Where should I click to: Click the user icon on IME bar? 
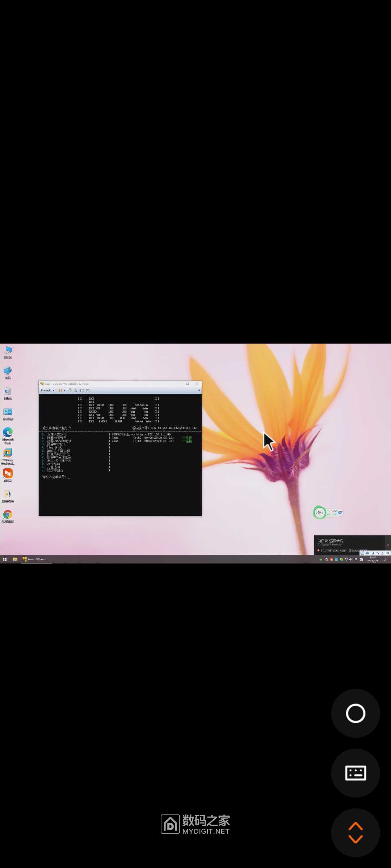coord(382,553)
